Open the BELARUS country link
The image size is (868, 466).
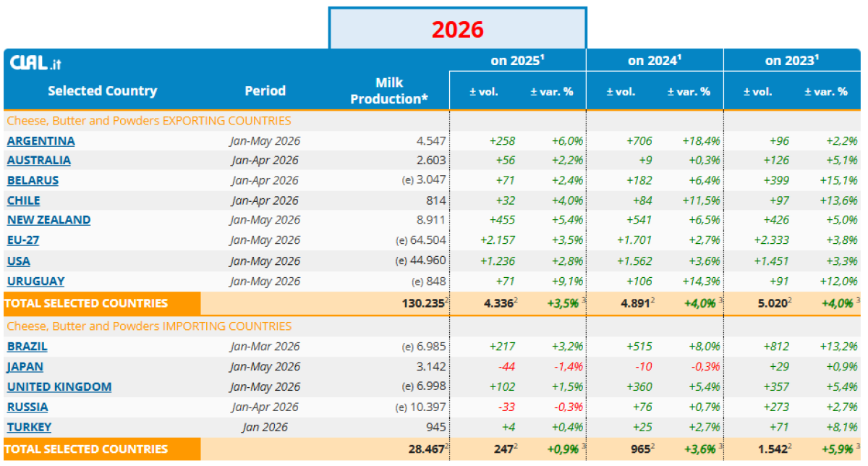[33, 180]
